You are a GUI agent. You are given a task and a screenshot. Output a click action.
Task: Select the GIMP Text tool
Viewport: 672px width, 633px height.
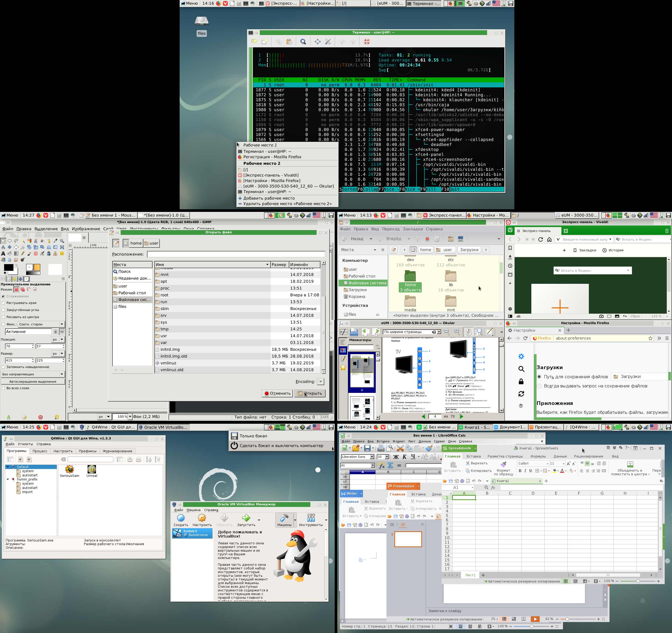coord(3,254)
